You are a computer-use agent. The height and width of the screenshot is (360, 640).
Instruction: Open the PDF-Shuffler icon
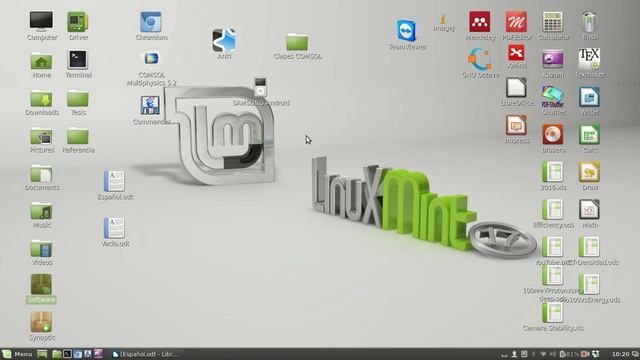tap(553, 97)
